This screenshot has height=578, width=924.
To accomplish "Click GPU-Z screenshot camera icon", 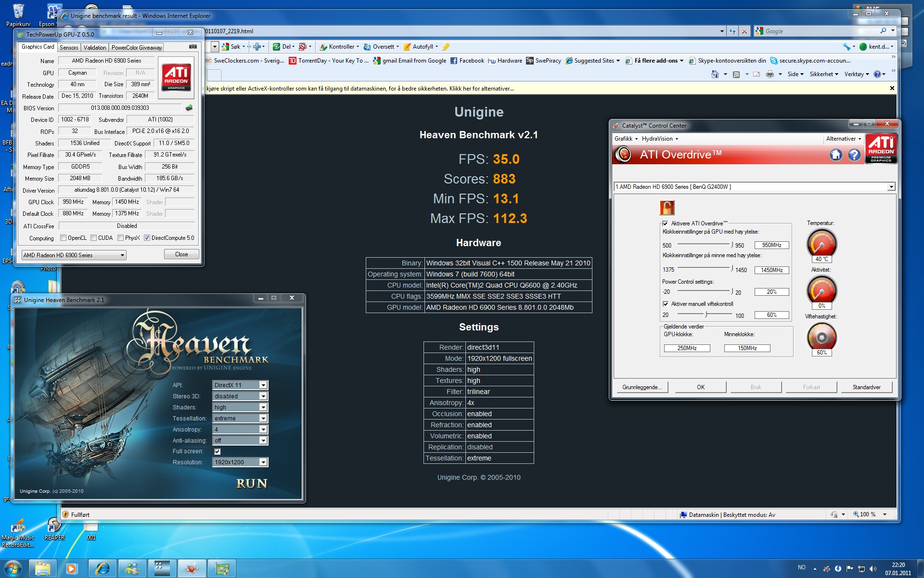I will coord(193,47).
